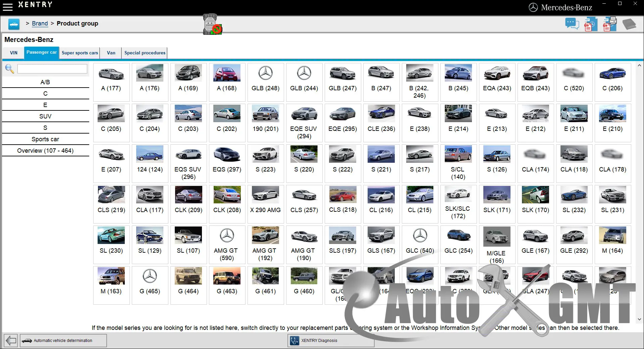Click the back arrow button

[x=11, y=340]
